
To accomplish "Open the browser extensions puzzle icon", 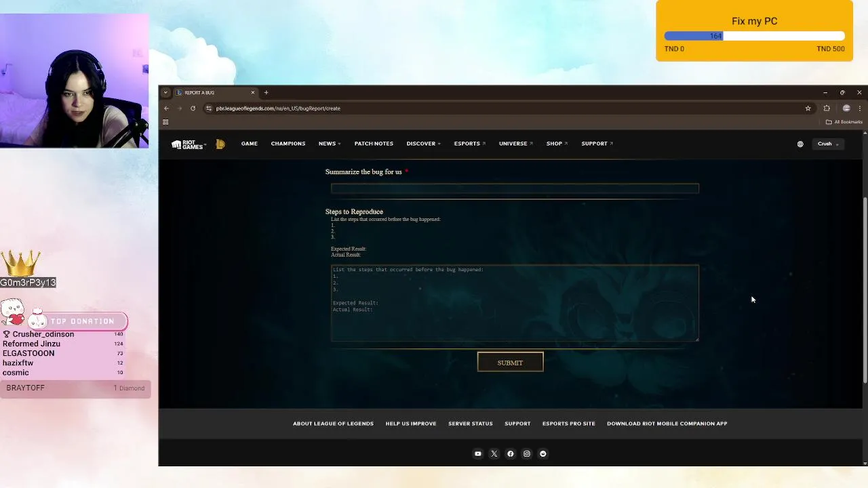I will click(827, 108).
